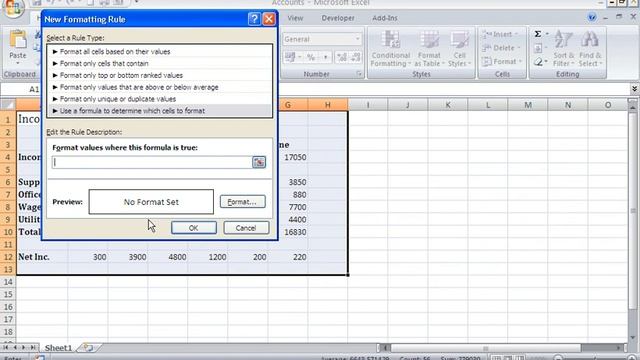Click the Paste clipboard icon
640x360 pixels.
18,40
